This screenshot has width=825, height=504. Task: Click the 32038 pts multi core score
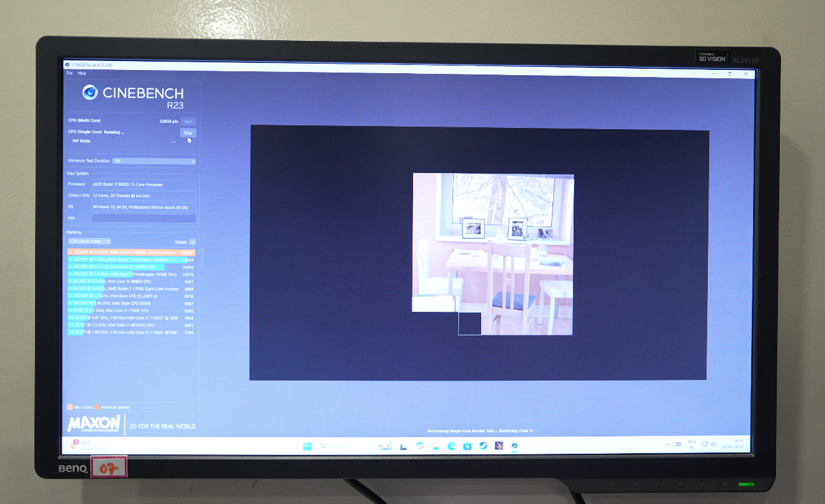[x=168, y=121]
